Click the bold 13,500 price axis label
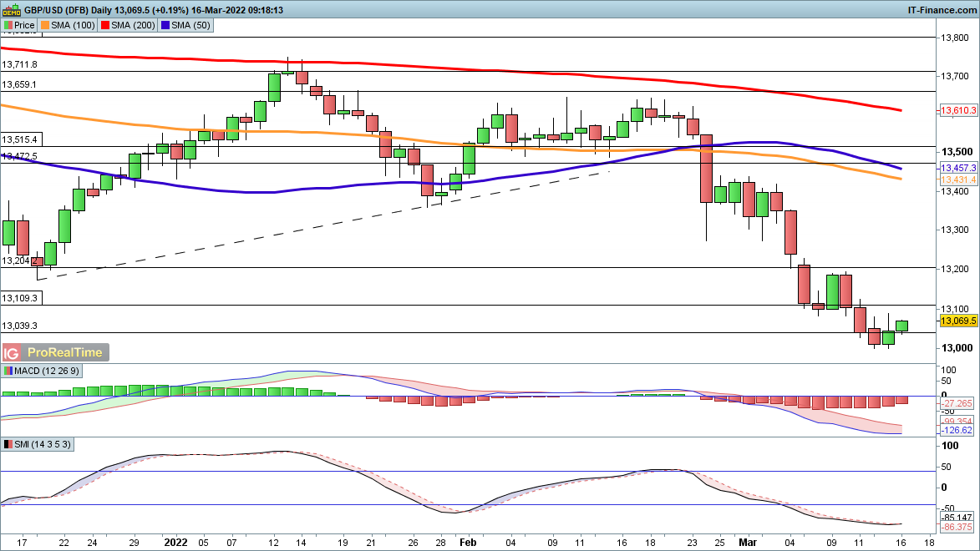Viewport: 980px width, 551px height. [957, 152]
